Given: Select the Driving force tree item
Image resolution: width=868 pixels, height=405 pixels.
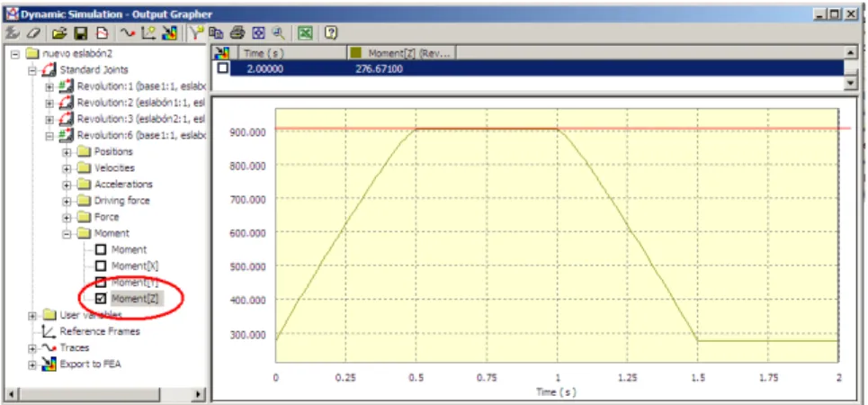Looking at the screenshot, I should [x=121, y=201].
